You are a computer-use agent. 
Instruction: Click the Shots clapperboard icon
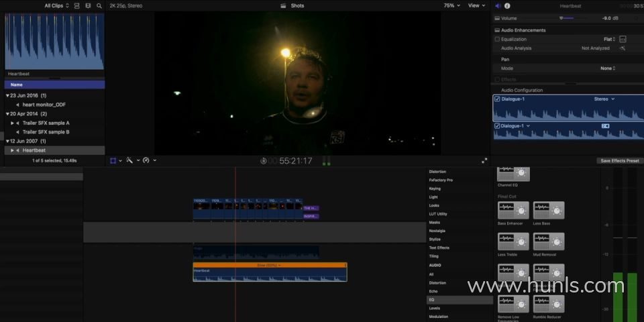(283, 6)
